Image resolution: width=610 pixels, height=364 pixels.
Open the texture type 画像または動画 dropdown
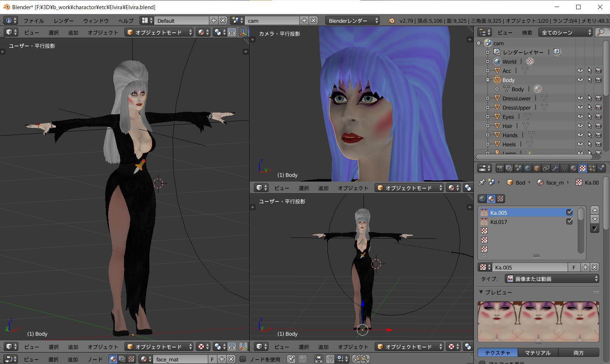[552, 279]
